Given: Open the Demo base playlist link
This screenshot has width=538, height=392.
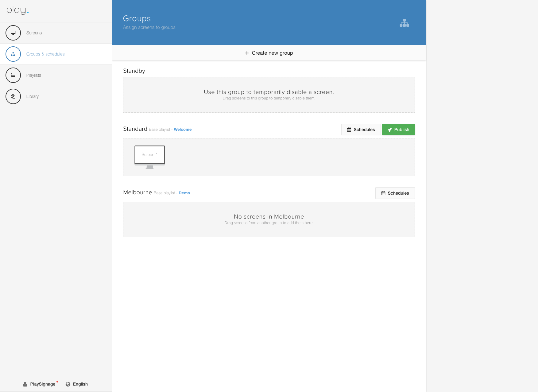Looking at the screenshot, I should pos(184,193).
